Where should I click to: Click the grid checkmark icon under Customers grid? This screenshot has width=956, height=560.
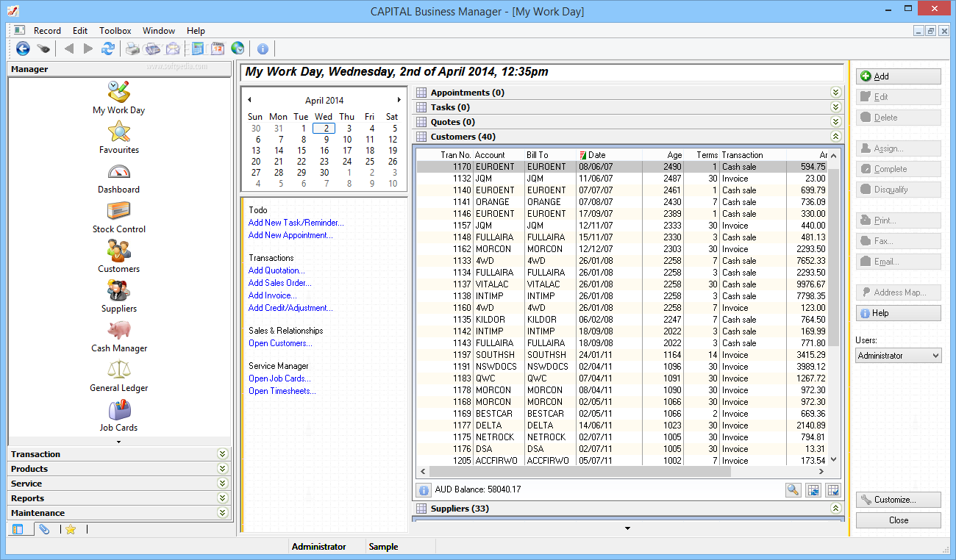click(833, 490)
